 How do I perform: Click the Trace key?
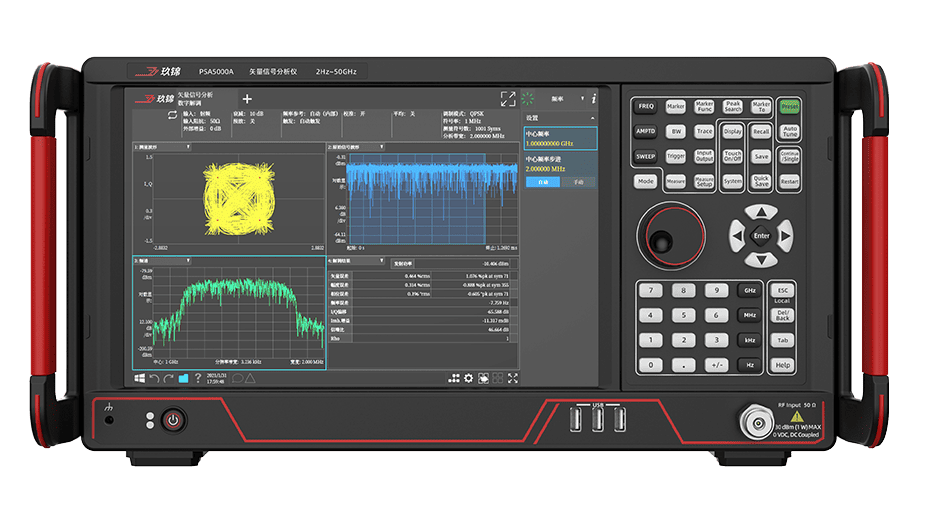(x=704, y=131)
